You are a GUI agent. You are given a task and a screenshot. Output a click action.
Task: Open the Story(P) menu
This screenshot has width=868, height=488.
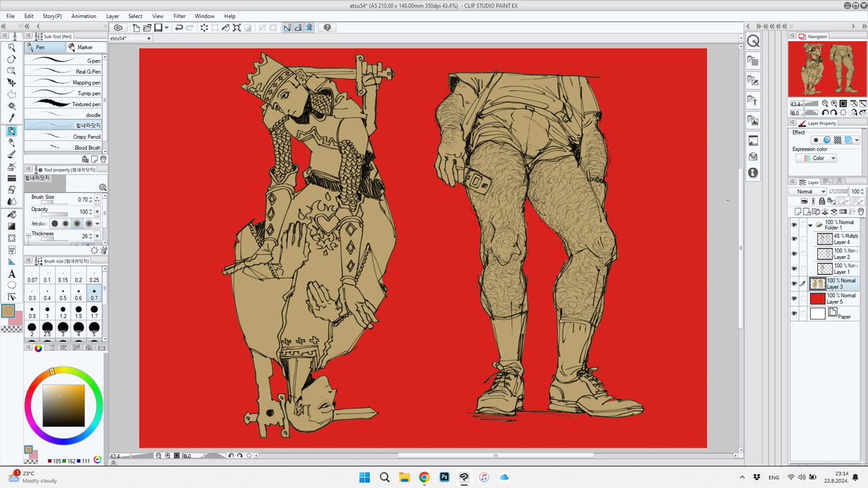coord(51,16)
